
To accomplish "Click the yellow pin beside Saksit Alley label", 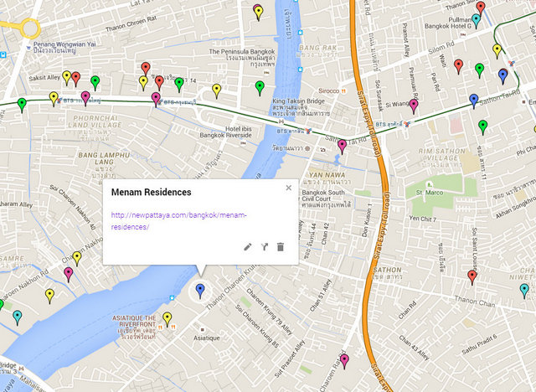I will pyautogui.click(x=67, y=78).
